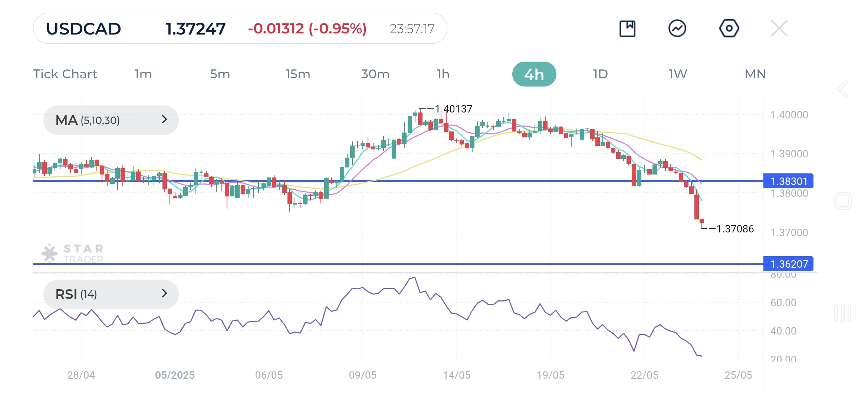Select the Tick Chart view
868x401 pixels.
(65, 74)
